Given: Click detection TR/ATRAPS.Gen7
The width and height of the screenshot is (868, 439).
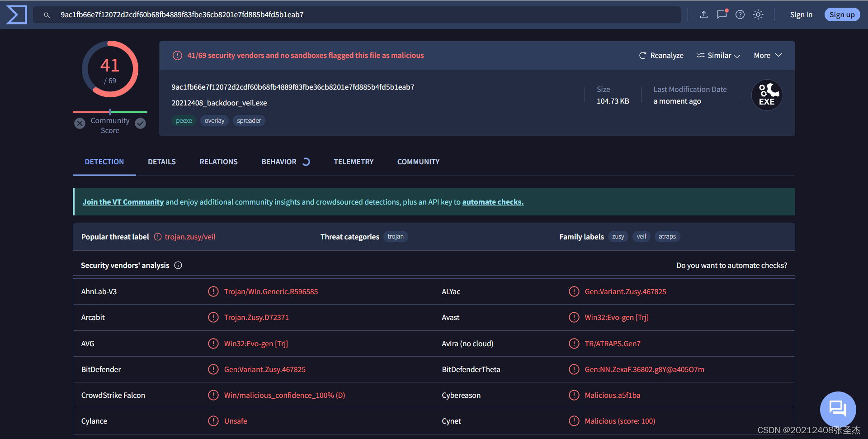Looking at the screenshot, I should pyautogui.click(x=613, y=344).
